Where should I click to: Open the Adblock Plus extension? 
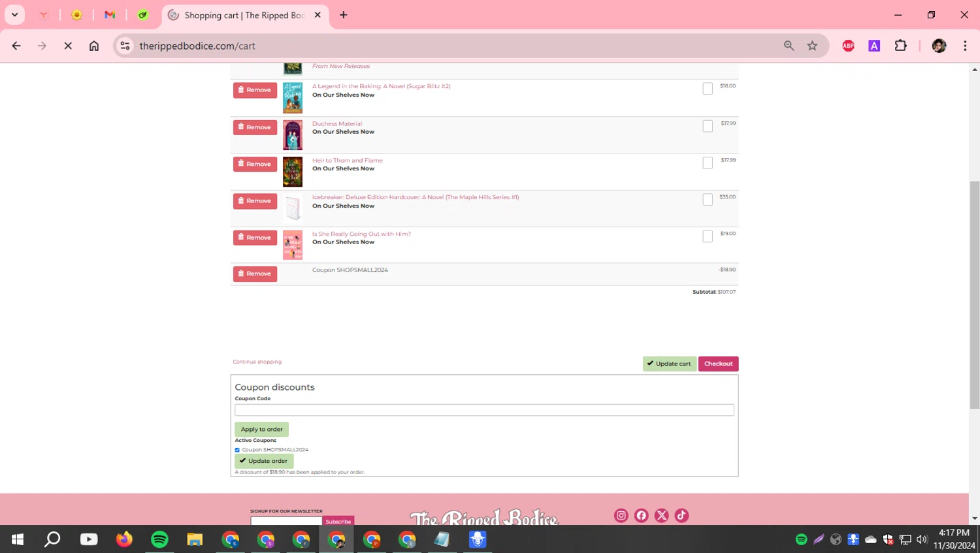tap(848, 46)
